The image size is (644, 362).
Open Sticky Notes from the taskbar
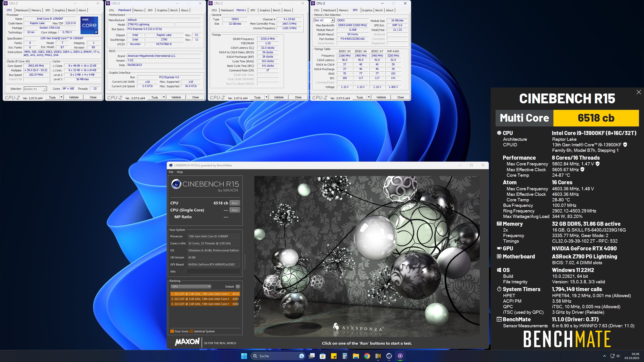point(334,356)
